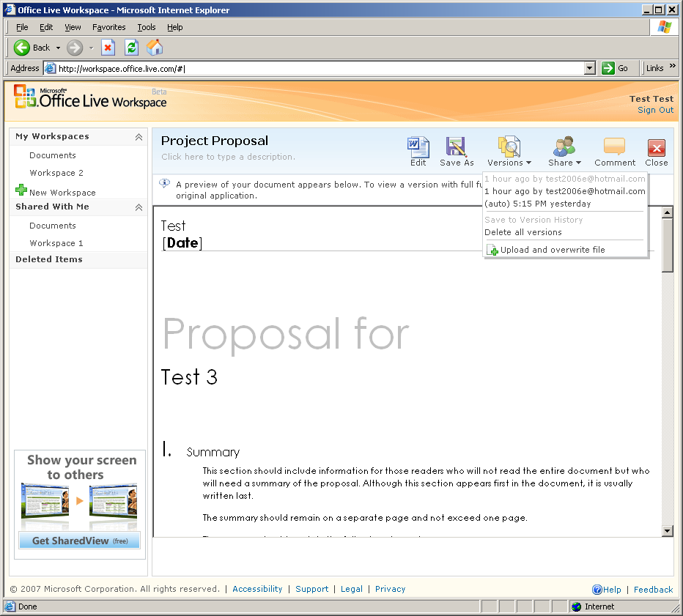
Task: Click the Sign Out link
Action: tap(656, 110)
